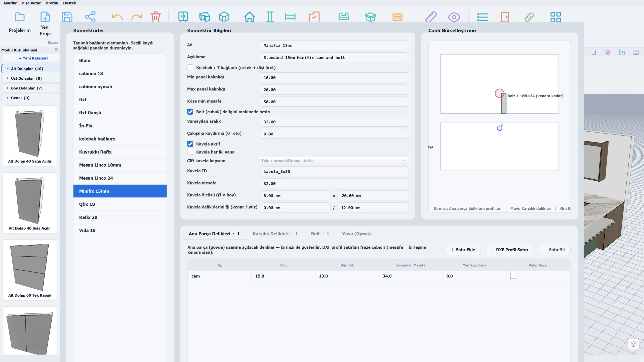Click the + Satır Ekle button
The width and height of the screenshot is (644, 362).
click(463, 250)
